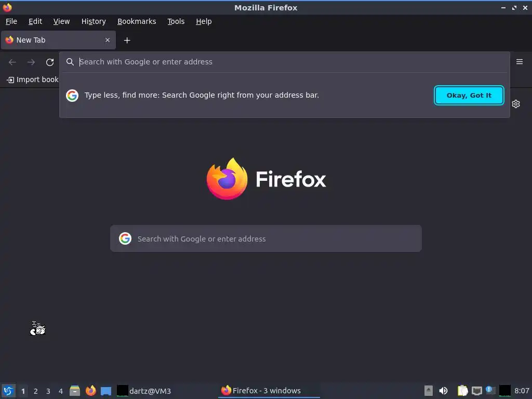Open the View menu
Viewport: 532px width, 399px height.
click(x=61, y=21)
